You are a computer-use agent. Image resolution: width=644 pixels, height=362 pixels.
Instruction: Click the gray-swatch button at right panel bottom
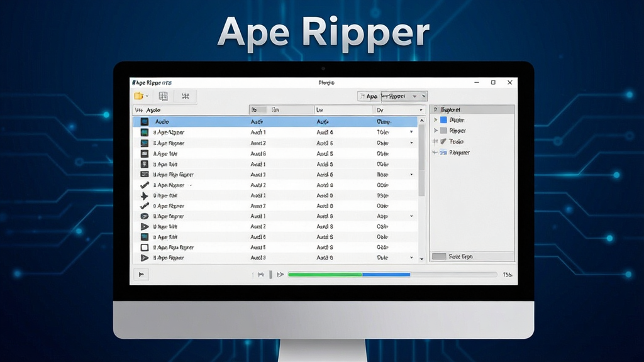pyautogui.click(x=472, y=256)
